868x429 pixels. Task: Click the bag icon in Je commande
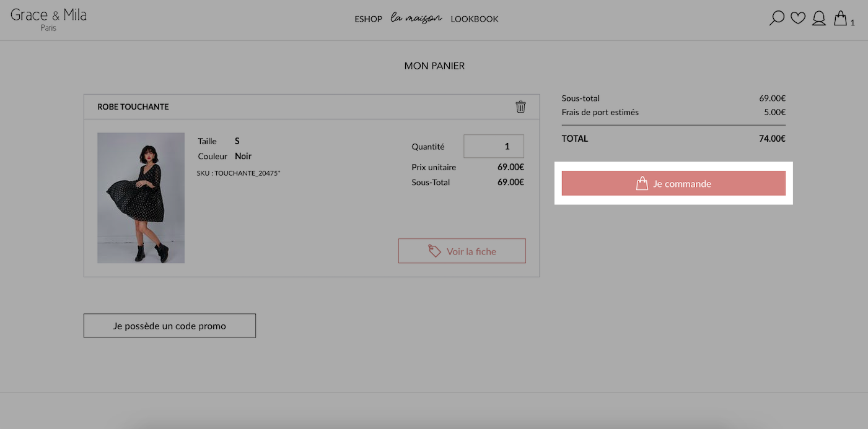pyautogui.click(x=642, y=183)
